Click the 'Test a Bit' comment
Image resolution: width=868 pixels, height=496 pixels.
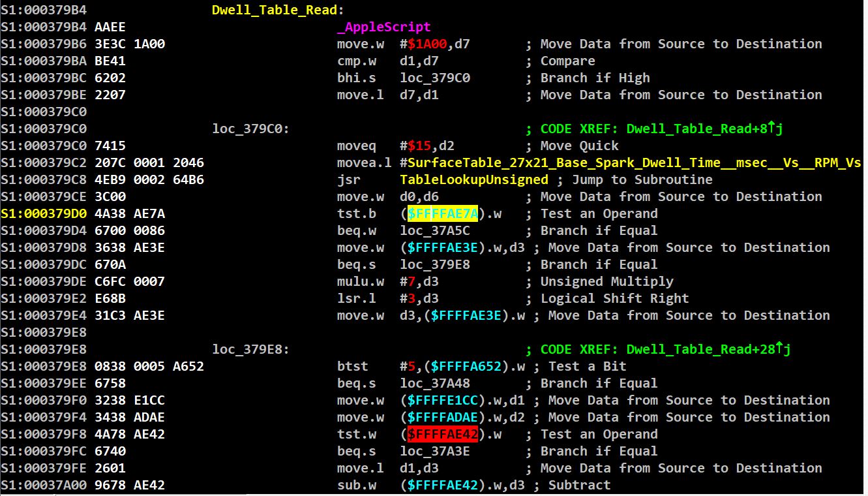[588, 366]
